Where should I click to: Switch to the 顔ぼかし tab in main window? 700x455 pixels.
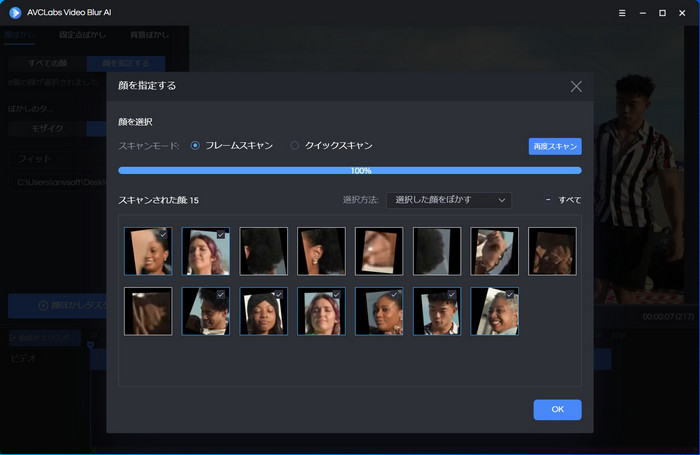[19, 35]
